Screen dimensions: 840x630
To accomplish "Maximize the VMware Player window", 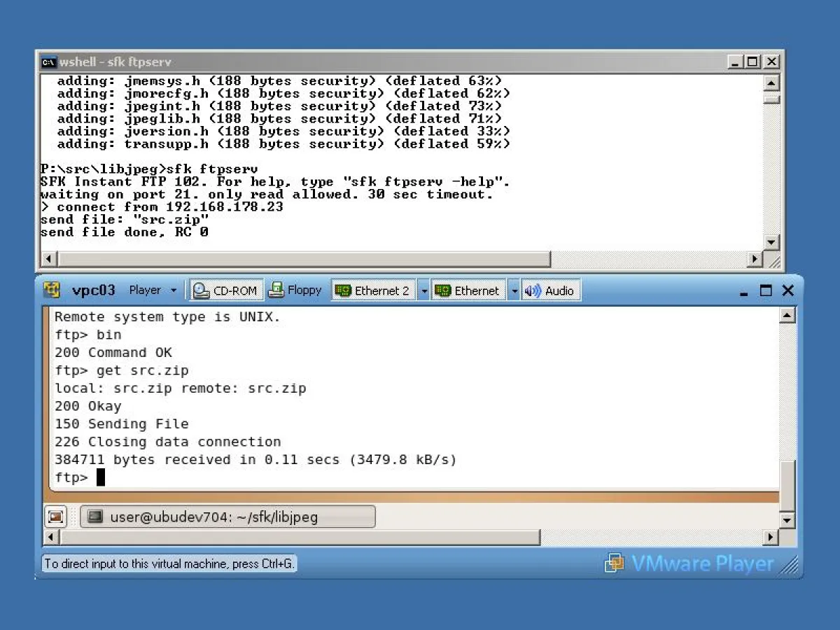I will click(766, 290).
